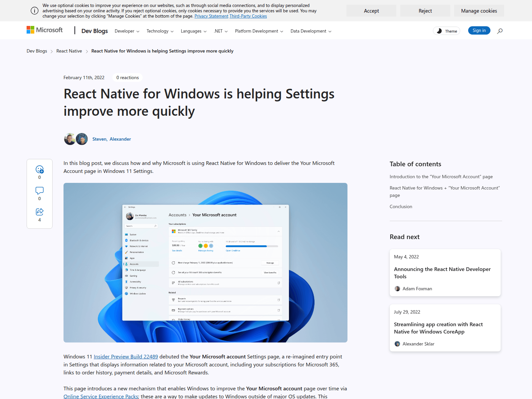Image resolution: width=532 pixels, height=399 pixels.
Task: Toggle the Theme dark mode switch
Action: point(447,31)
